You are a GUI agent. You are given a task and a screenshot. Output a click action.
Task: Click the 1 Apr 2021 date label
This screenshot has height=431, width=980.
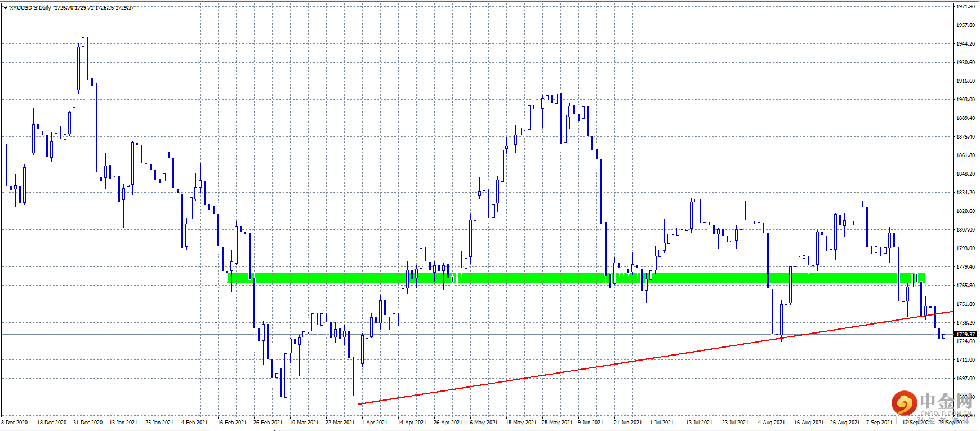coord(375,423)
